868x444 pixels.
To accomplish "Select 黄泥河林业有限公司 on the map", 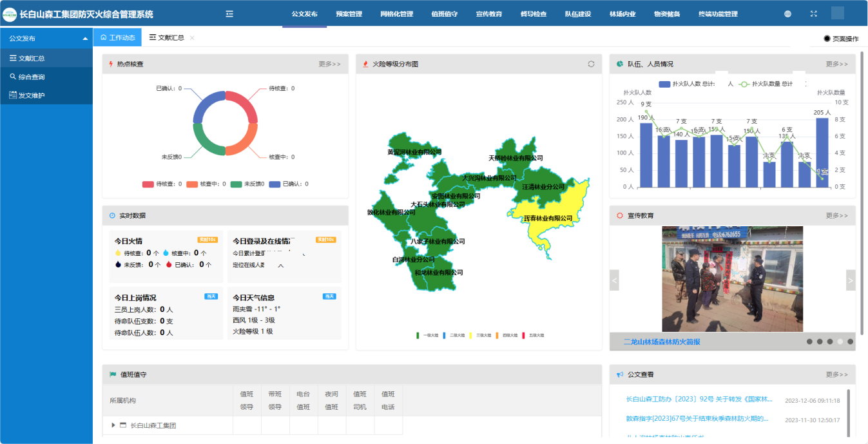I will 414,152.
